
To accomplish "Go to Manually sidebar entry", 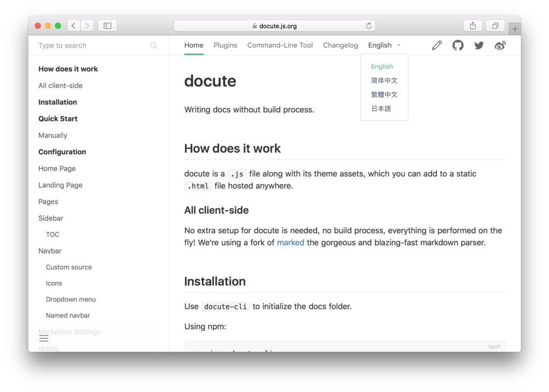I will click(x=53, y=135).
